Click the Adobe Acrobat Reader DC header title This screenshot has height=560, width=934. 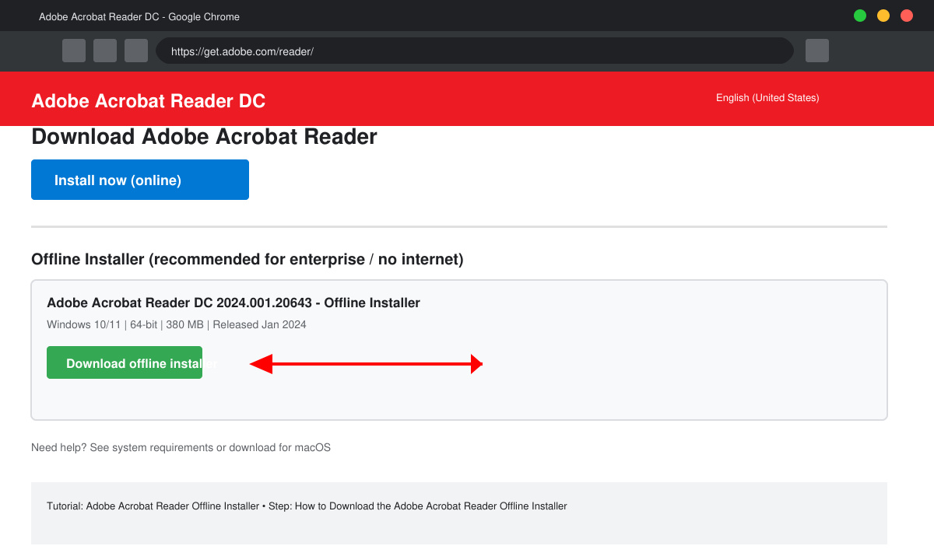[x=149, y=101]
